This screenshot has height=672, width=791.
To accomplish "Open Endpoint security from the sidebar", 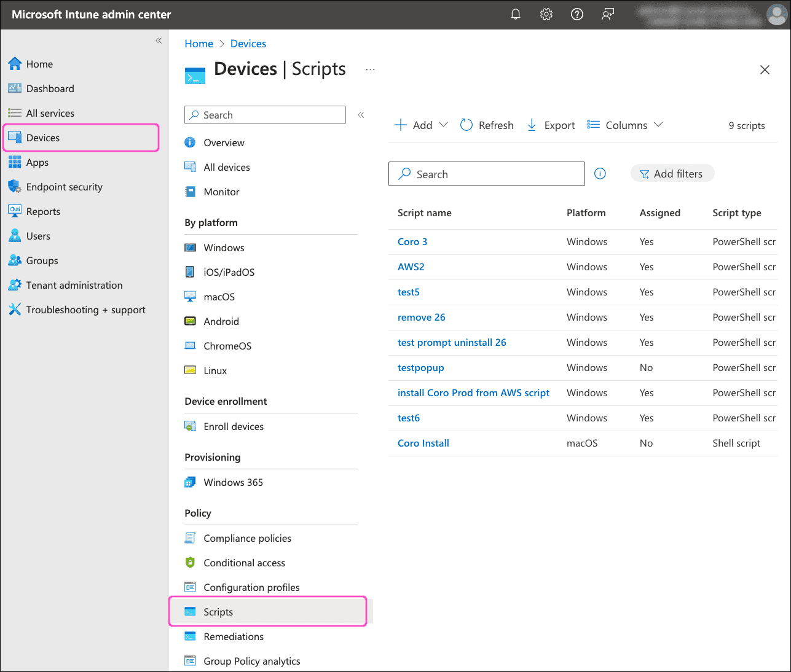I will 64,186.
